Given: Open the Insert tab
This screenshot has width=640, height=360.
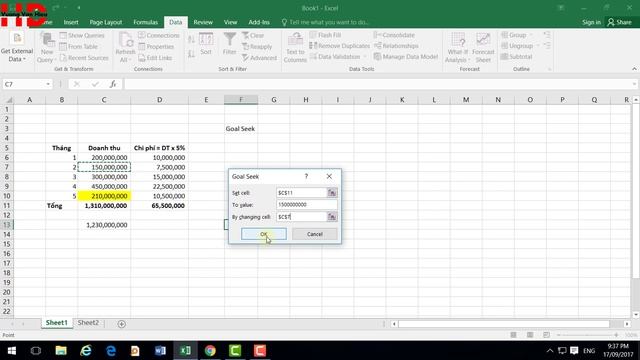Looking at the screenshot, I should (71, 22).
